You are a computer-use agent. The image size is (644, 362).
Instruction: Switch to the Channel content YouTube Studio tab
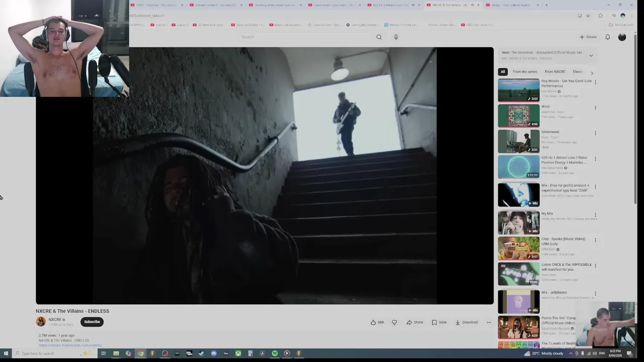click(216, 5)
